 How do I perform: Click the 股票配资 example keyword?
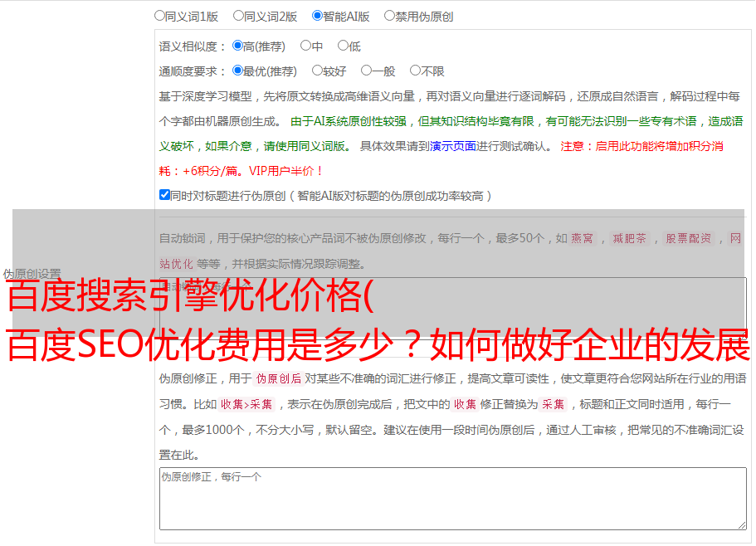[x=689, y=238]
